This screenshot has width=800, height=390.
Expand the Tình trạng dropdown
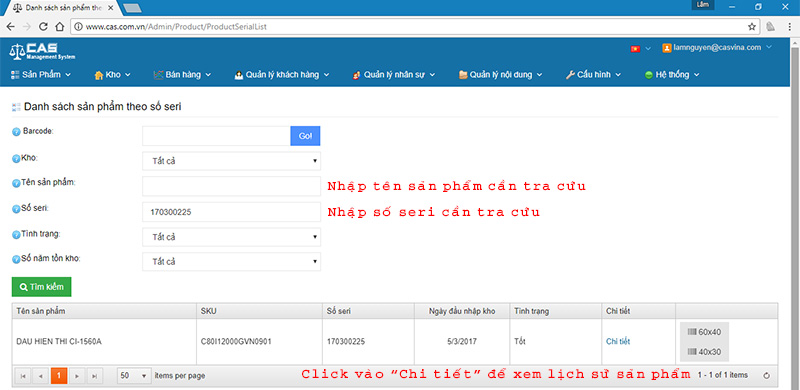coord(232,237)
